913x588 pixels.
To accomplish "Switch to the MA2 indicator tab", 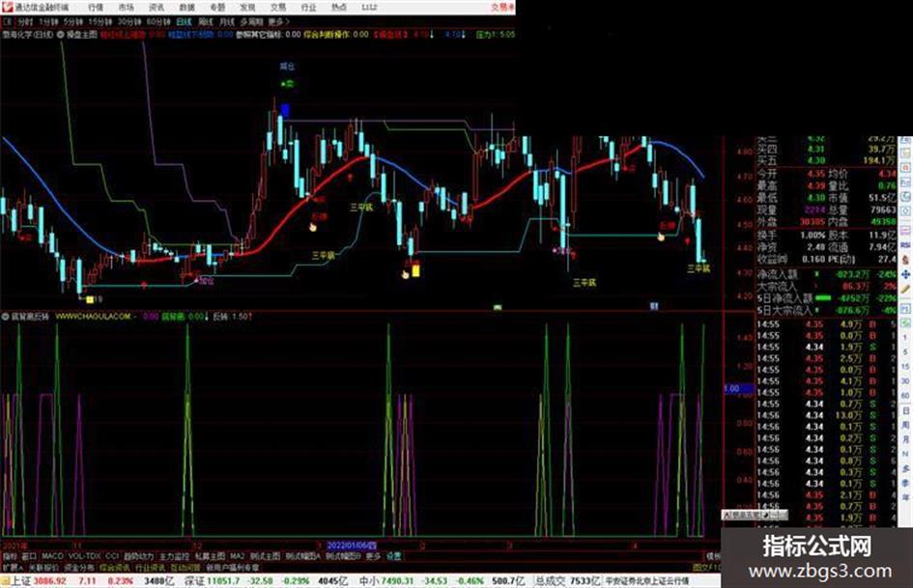I will [x=237, y=556].
